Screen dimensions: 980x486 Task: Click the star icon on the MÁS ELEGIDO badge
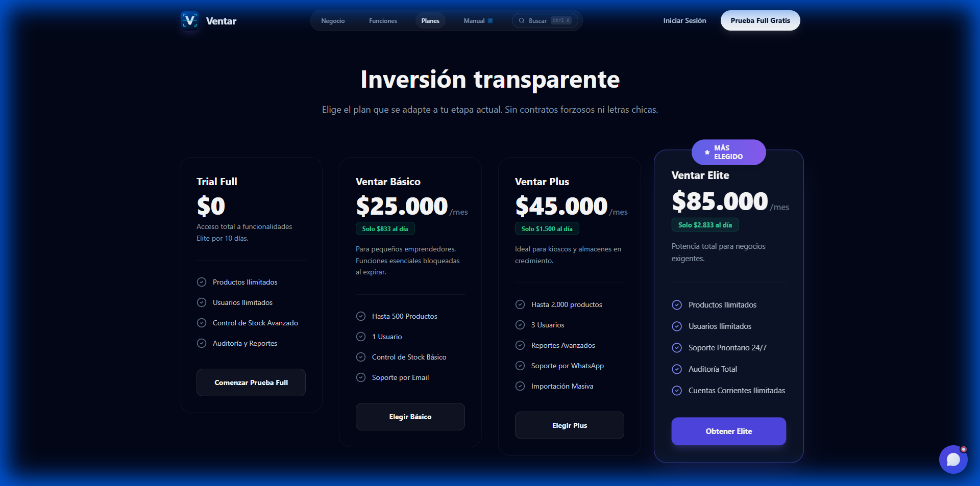tap(707, 152)
